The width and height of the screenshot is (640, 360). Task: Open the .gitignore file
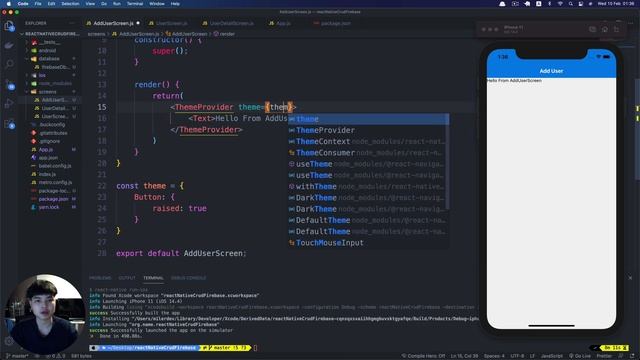click(50, 141)
